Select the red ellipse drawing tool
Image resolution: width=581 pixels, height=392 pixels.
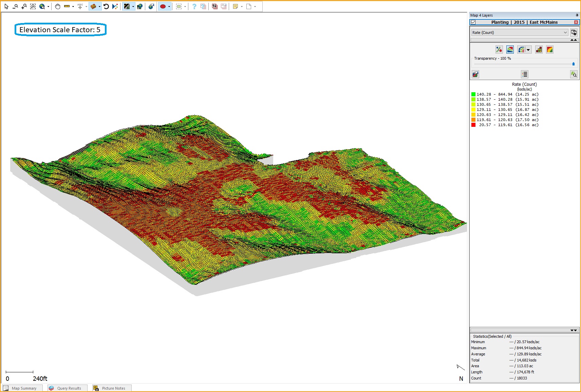point(163,6)
